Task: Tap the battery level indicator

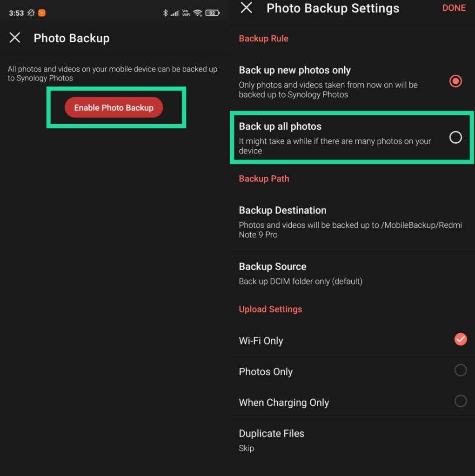Action: click(213, 13)
